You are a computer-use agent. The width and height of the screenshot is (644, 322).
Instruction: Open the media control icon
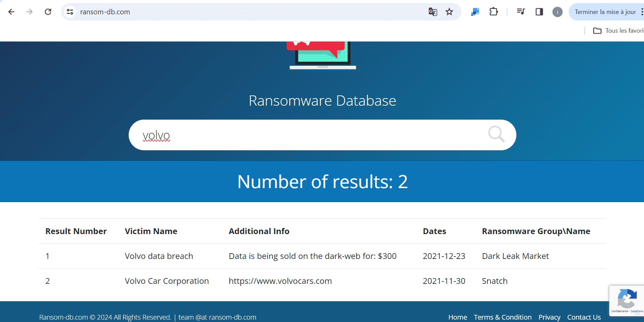tap(521, 12)
